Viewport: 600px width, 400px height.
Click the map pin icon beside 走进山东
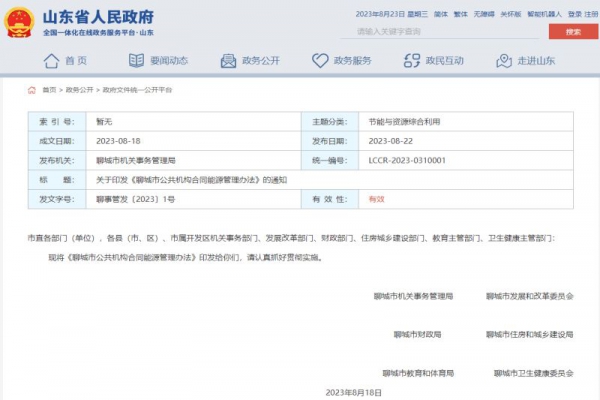(505, 61)
